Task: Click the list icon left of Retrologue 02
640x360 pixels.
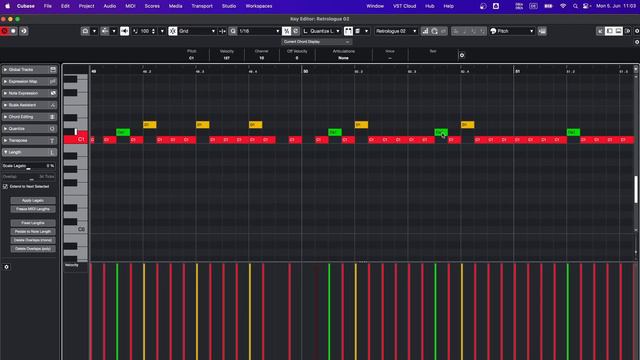Action: tap(358, 31)
